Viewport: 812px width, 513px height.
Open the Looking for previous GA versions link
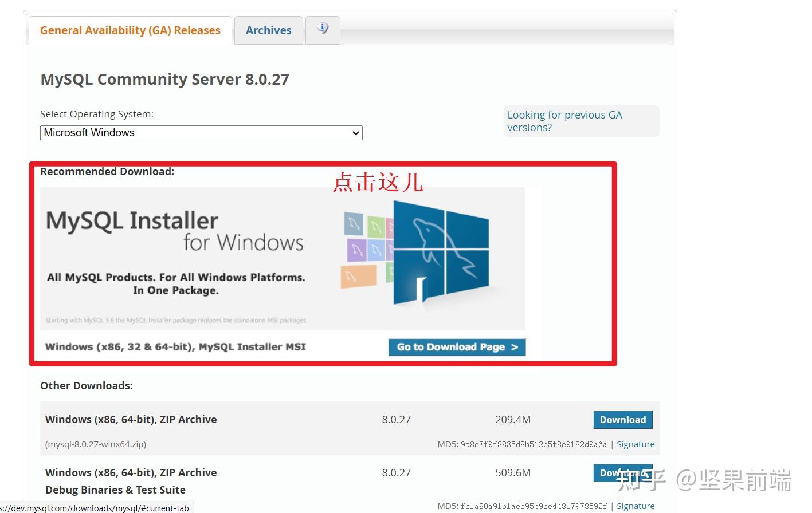(564, 121)
